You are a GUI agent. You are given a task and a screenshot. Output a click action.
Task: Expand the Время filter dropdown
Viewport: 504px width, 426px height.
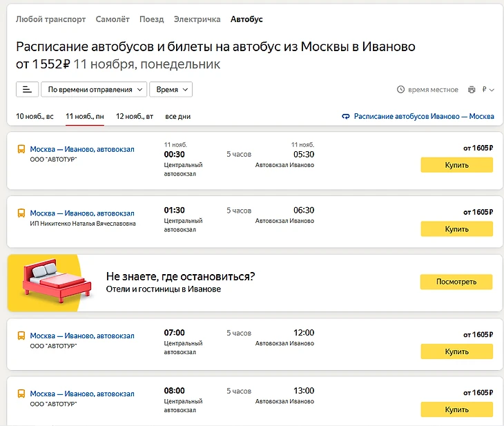(171, 90)
